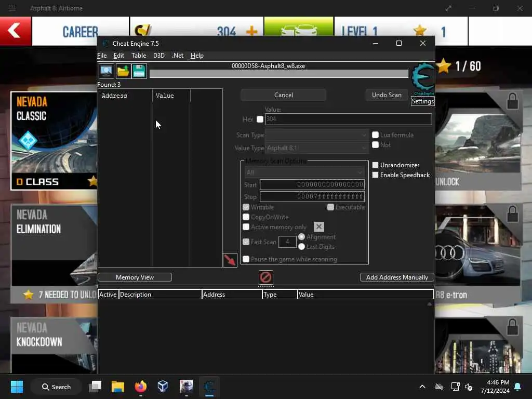Open Firefox from taskbar

[x=140, y=387]
